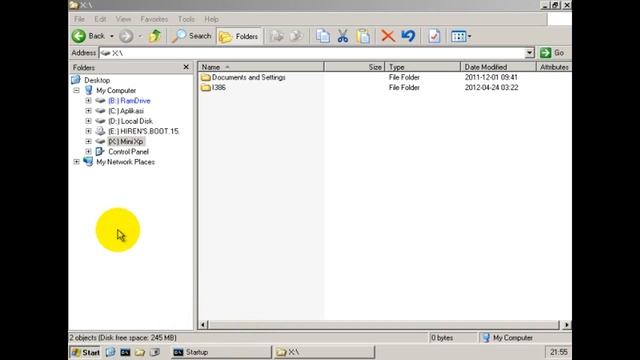
Task: Expand the (C:) Aplikasi node
Action: [88, 111]
